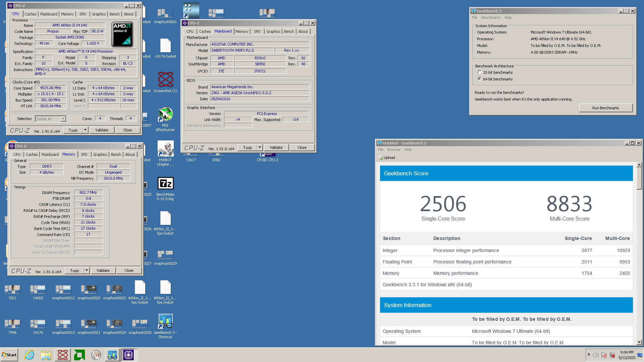Show hidden tray icons arrow
This screenshot has width=644, height=362.
(x=589, y=355)
